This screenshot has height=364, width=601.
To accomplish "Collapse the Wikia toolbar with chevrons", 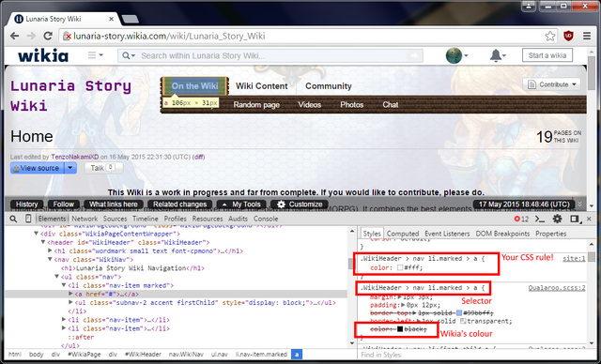I will tap(580, 205).
